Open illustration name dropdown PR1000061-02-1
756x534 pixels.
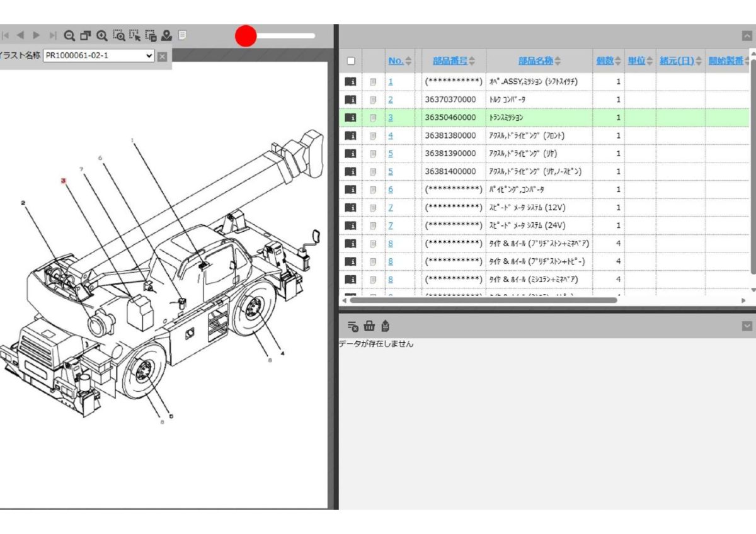pyautogui.click(x=99, y=55)
